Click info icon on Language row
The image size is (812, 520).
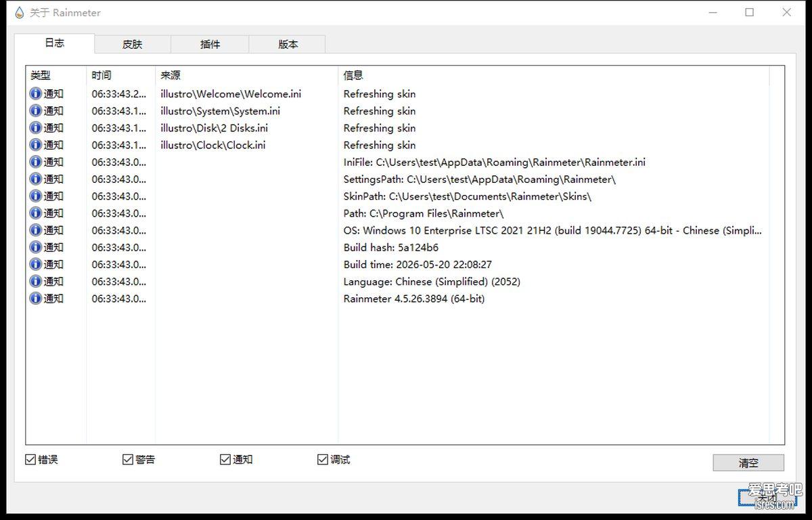[x=36, y=281]
